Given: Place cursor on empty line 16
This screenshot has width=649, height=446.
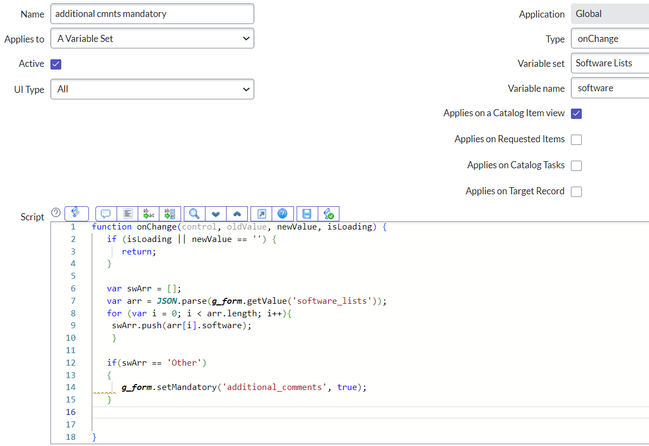Looking at the screenshot, I should pos(368,412).
